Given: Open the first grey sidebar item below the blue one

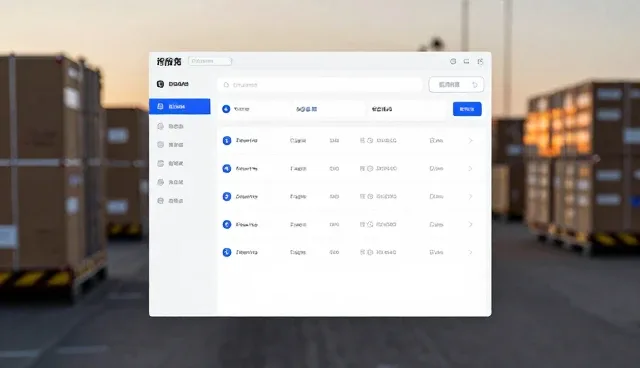Looking at the screenshot, I should point(171,126).
